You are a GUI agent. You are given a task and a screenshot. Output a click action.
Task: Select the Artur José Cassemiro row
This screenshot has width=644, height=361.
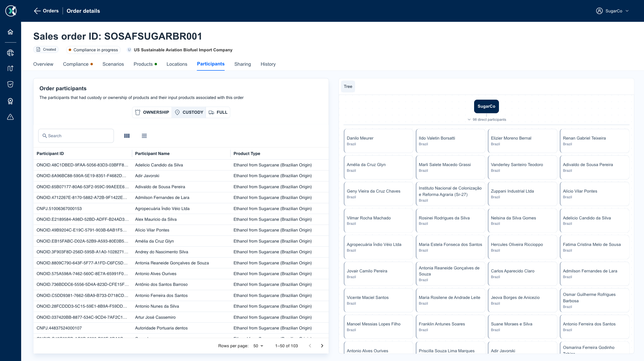[181, 317]
